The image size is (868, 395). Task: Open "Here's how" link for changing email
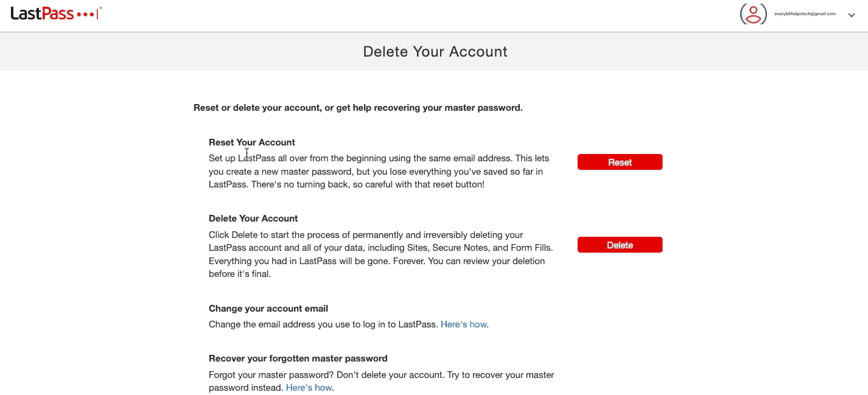(x=464, y=324)
